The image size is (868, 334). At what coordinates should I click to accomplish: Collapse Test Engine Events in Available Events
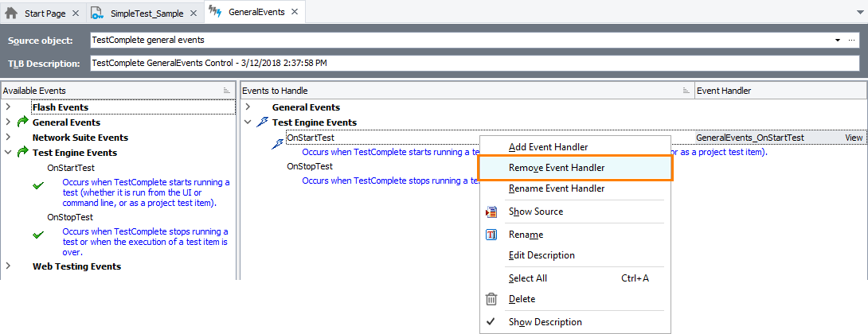click(x=8, y=152)
